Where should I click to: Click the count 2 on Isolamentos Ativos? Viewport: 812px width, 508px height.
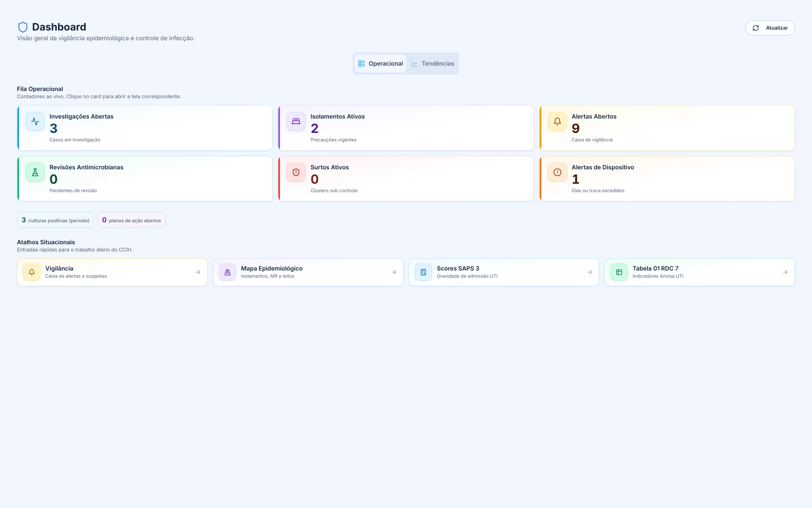pyautogui.click(x=314, y=128)
